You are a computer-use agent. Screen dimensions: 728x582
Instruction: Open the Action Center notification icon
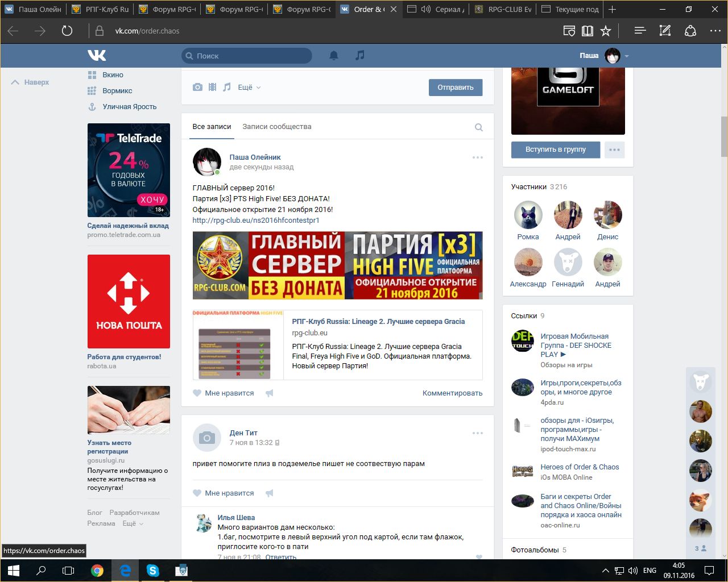coord(709,571)
